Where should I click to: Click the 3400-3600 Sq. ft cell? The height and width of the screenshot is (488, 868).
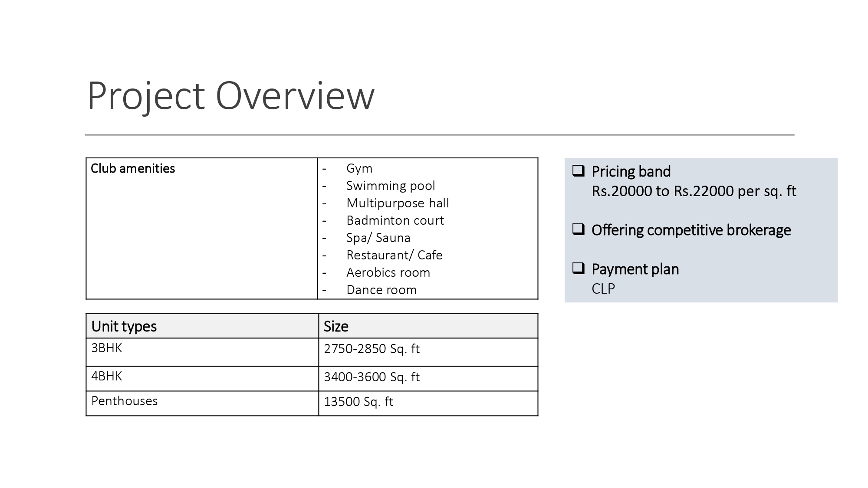[x=372, y=377]
